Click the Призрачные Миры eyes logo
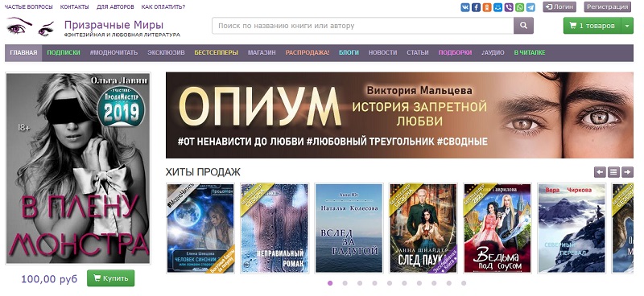 click(30, 27)
